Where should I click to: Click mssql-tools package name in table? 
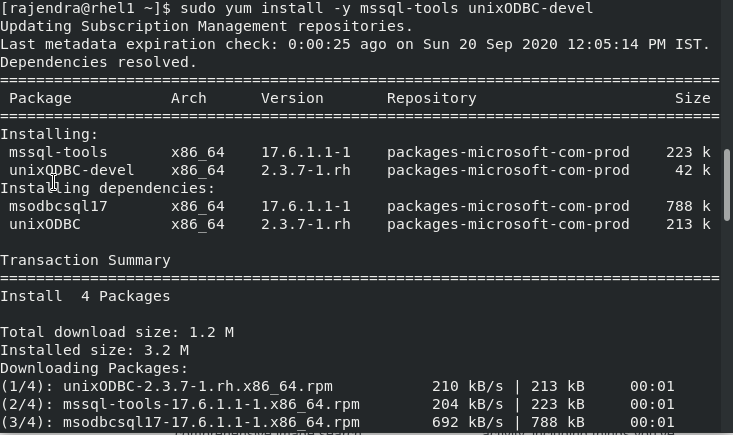[58, 152]
